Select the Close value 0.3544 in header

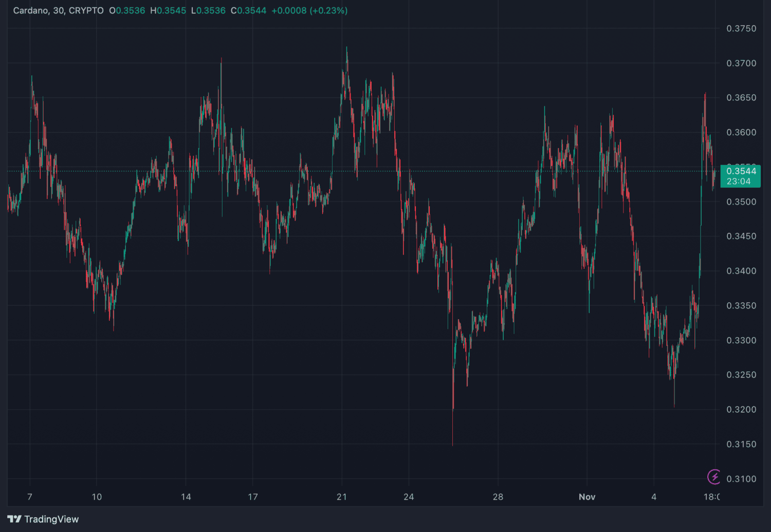tap(251, 11)
